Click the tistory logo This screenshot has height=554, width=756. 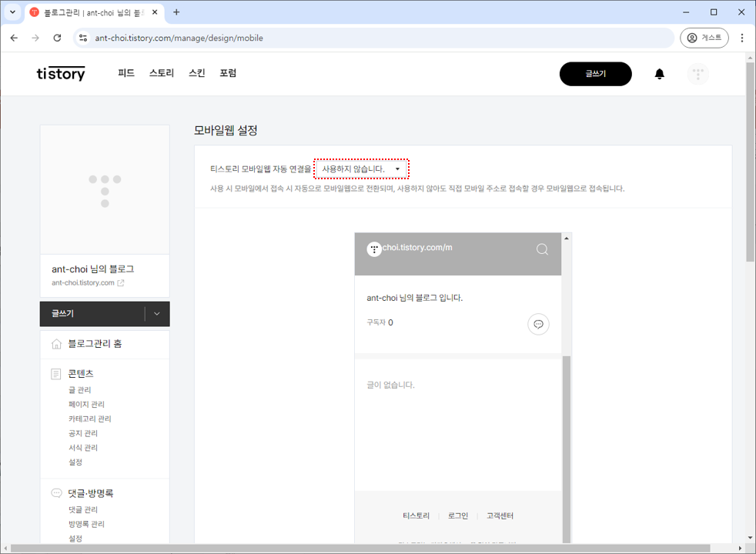tap(61, 74)
